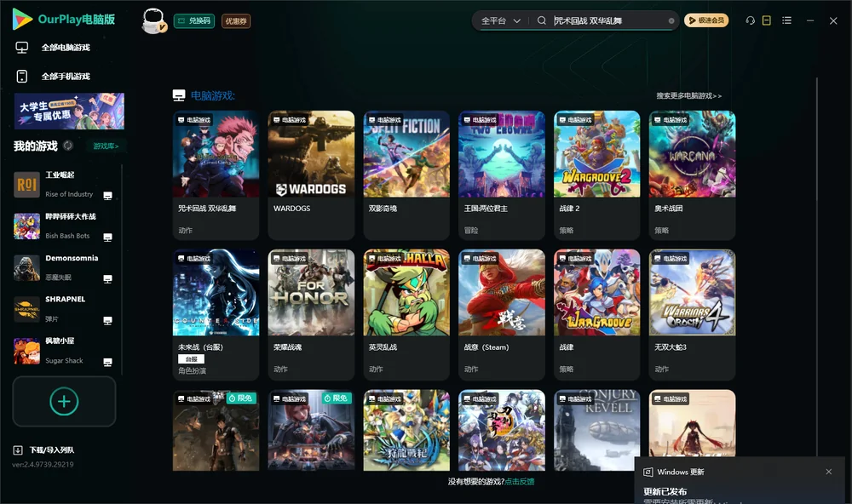Click the PC icon on Rise of Industry row

107,196
